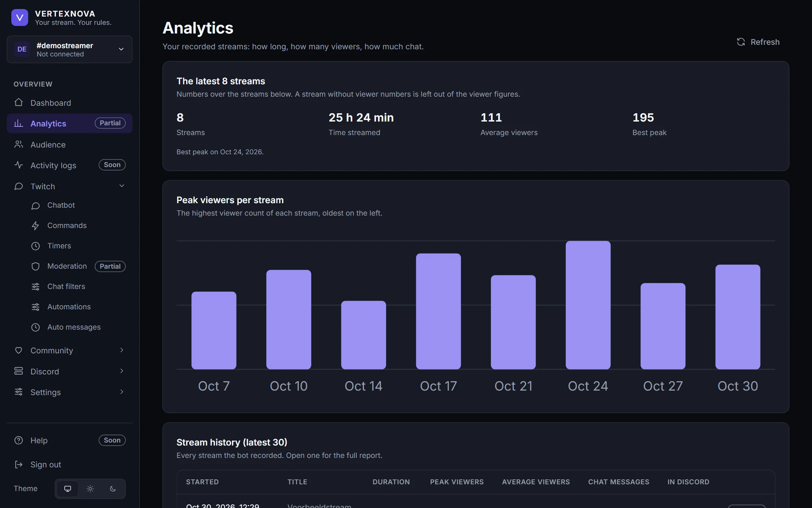Click the Discord server icon

(x=18, y=371)
